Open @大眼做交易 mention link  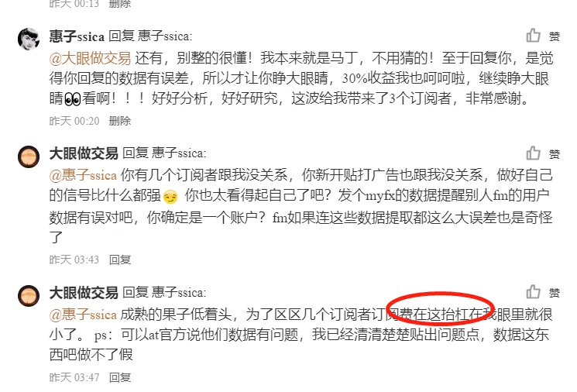tap(90, 58)
